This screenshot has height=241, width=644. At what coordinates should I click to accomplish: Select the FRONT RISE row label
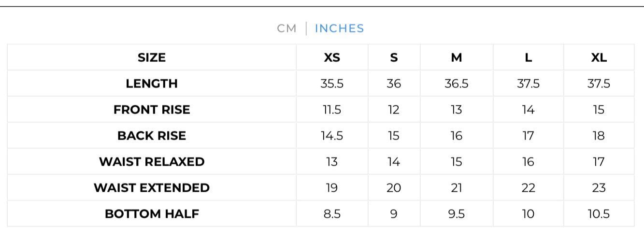click(x=152, y=110)
